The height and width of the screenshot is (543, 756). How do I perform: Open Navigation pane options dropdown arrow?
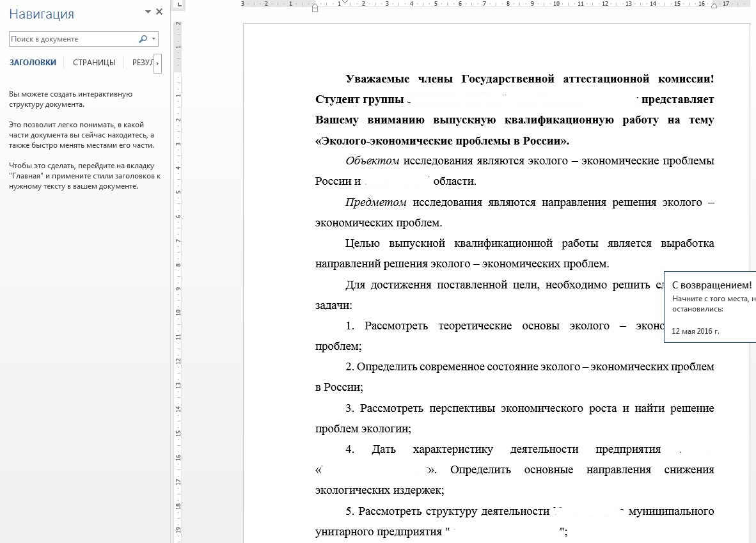point(148,12)
